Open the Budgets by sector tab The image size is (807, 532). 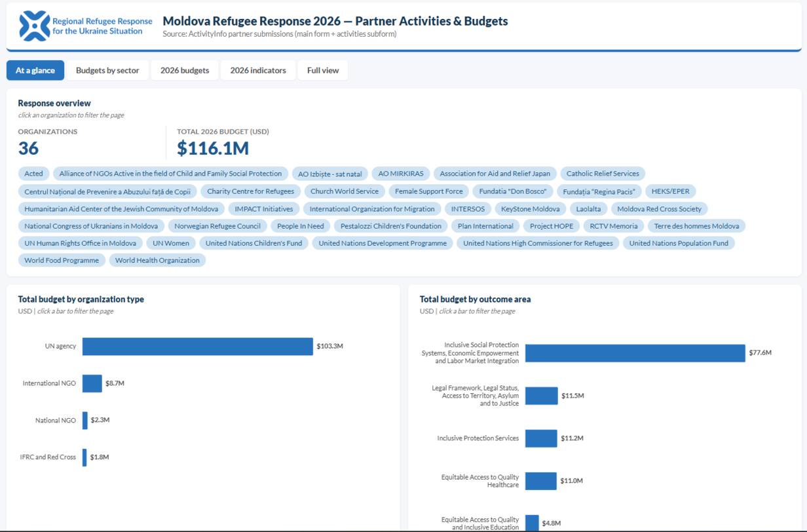(107, 70)
